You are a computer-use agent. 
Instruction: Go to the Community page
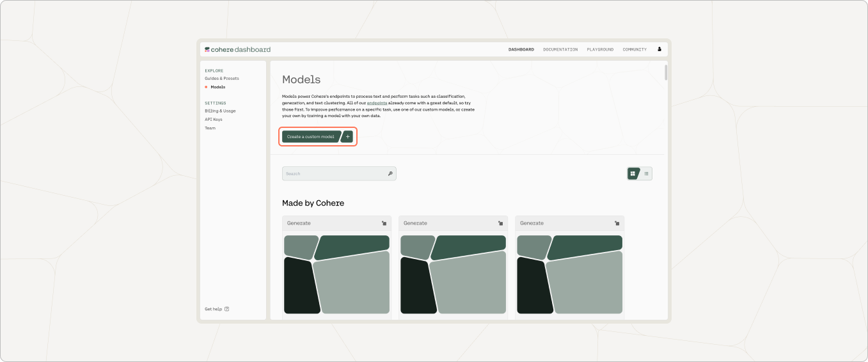click(x=635, y=49)
